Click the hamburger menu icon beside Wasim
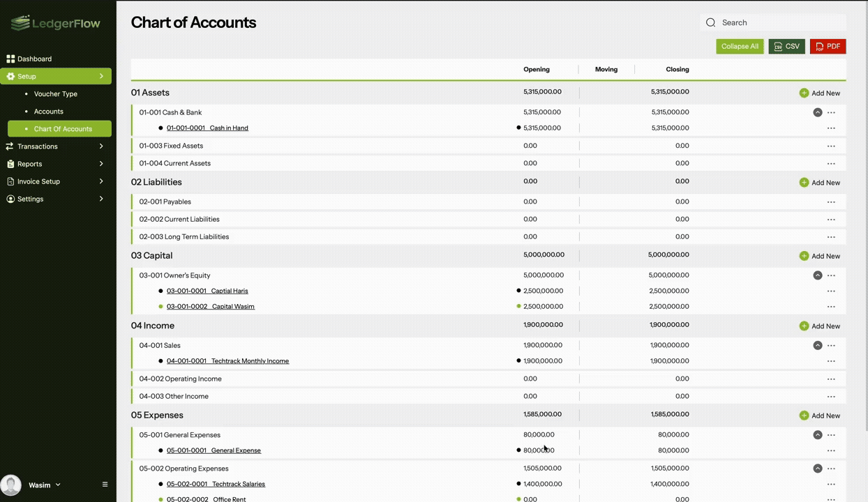This screenshot has width=868, height=502. 105,485
